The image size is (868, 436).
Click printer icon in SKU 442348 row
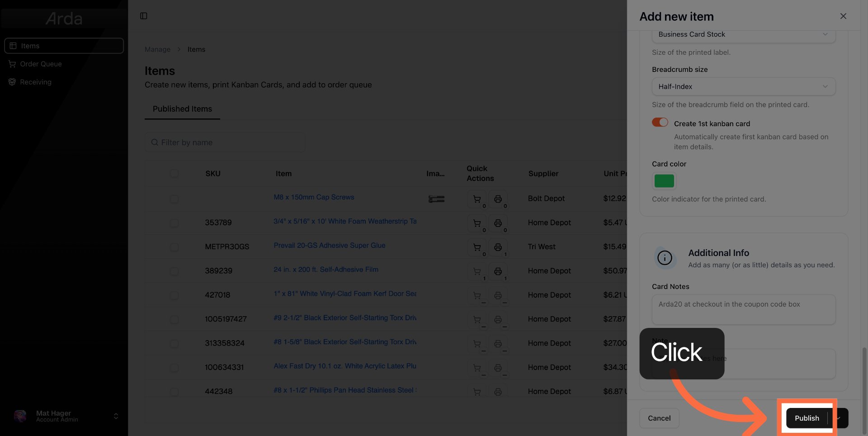pyautogui.click(x=498, y=392)
